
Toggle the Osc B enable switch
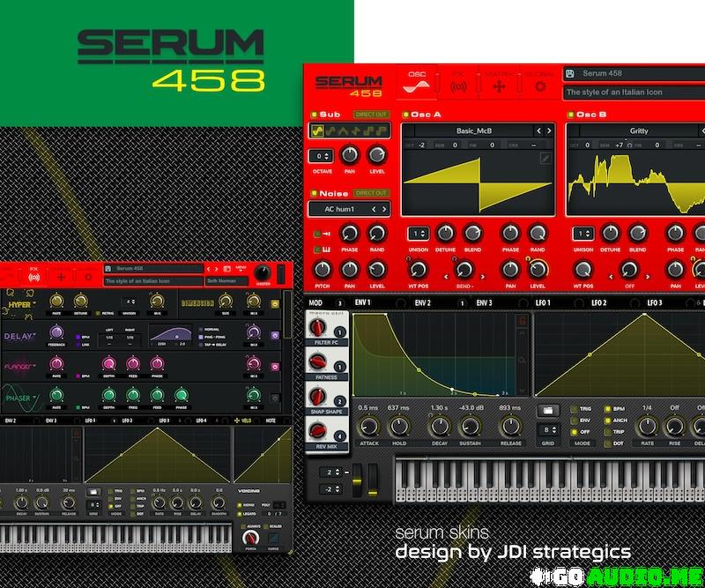coord(571,115)
